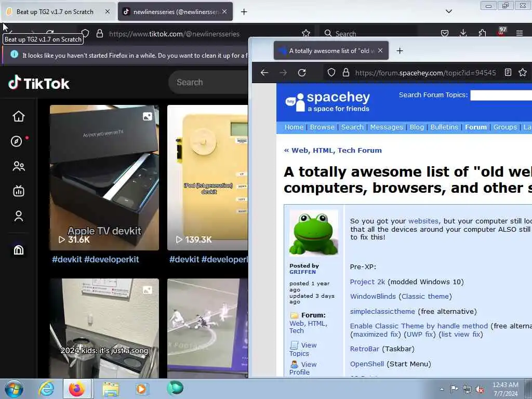Click Search Forum Topics input field
The width and height of the screenshot is (532, 399).
click(501, 96)
